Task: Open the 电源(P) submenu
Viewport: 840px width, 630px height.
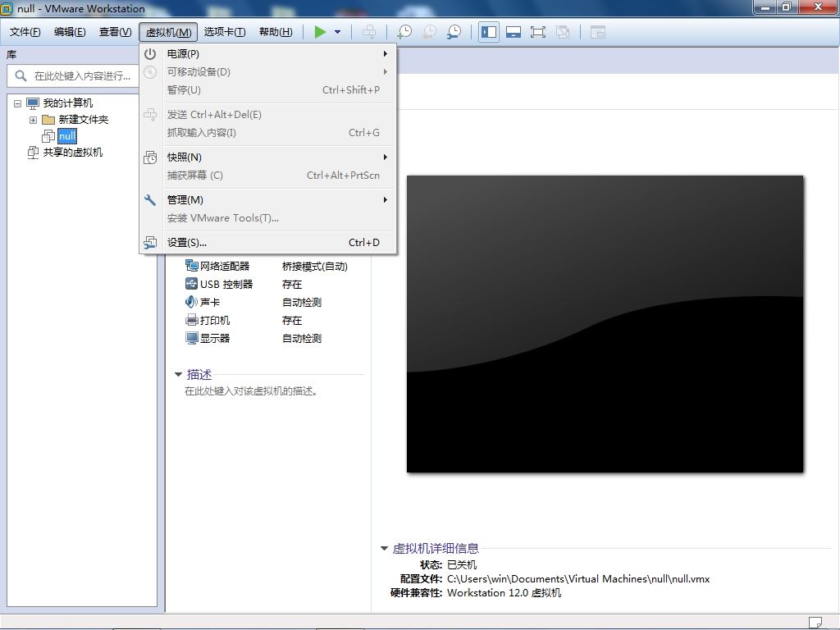Action: (x=268, y=53)
